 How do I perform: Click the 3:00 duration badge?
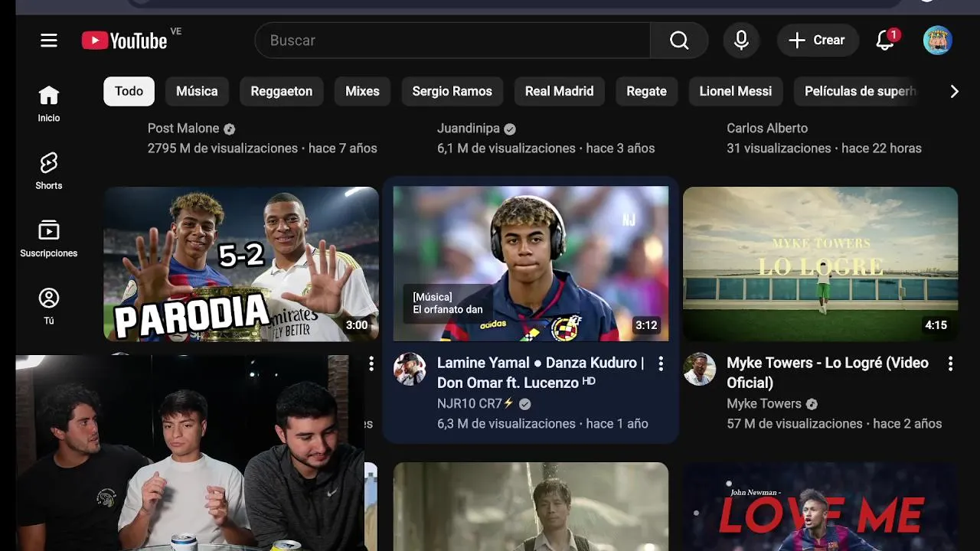point(357,325)
